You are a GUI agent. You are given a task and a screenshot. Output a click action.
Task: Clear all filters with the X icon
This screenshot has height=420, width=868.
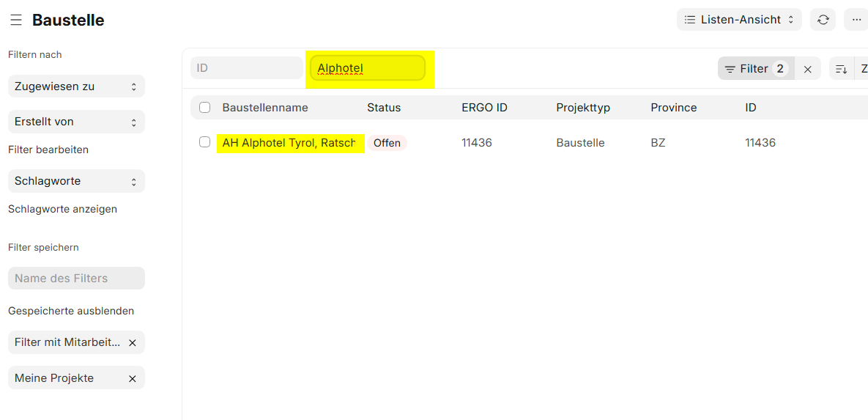click(x=808, y=69)
